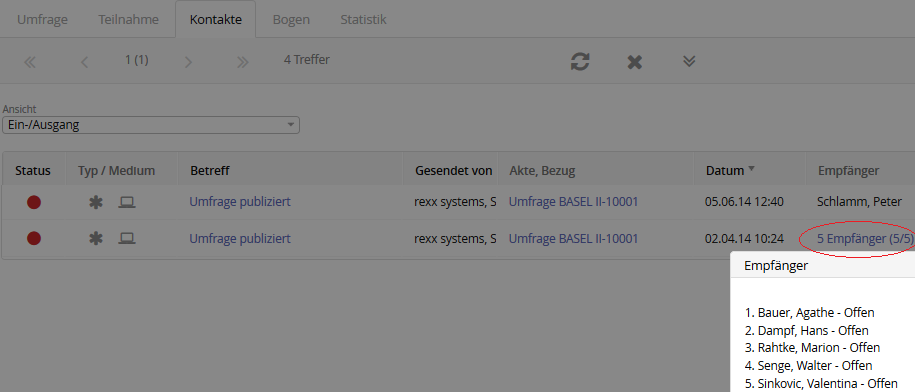
Task: Click laptop medium icon in first row
Action: point(127,202)
